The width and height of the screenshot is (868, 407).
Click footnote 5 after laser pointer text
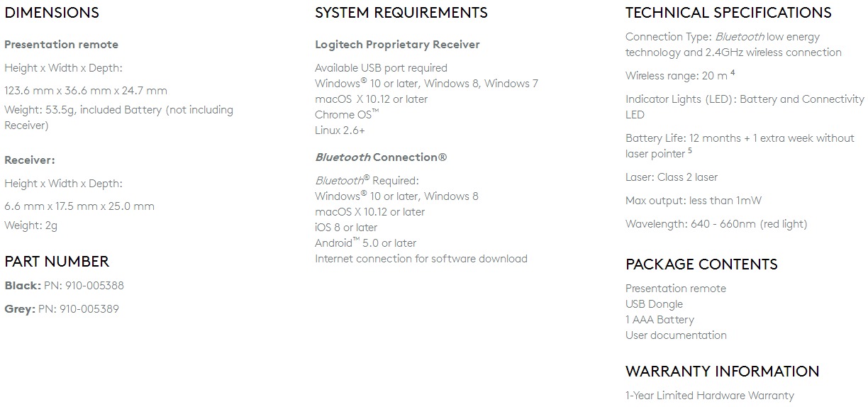tap(689, 150)
